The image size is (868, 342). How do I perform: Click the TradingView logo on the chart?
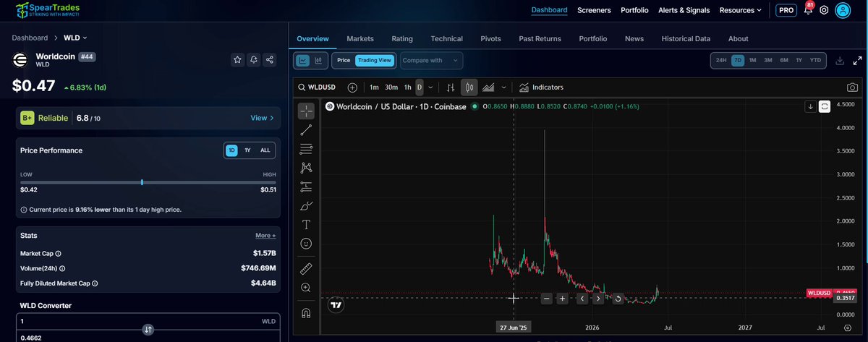[336, 306]
